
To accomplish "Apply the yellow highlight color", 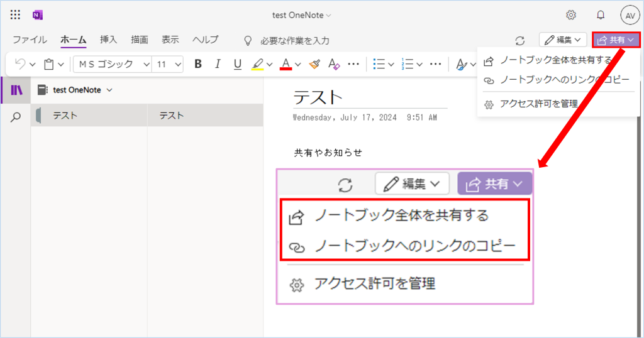I will coord(257,64).
